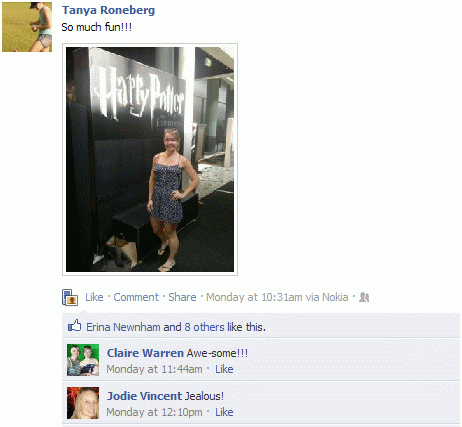The width and height of the screenshot is (462, 427).
Task: Share Tanya's photo post
Action: (182, 297)
